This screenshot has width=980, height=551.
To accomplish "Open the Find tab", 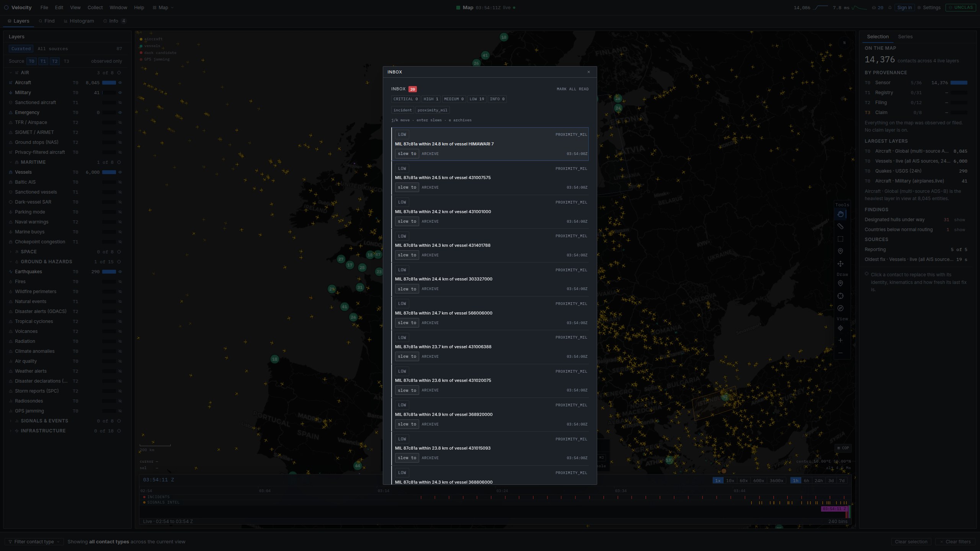I will 47,21.
